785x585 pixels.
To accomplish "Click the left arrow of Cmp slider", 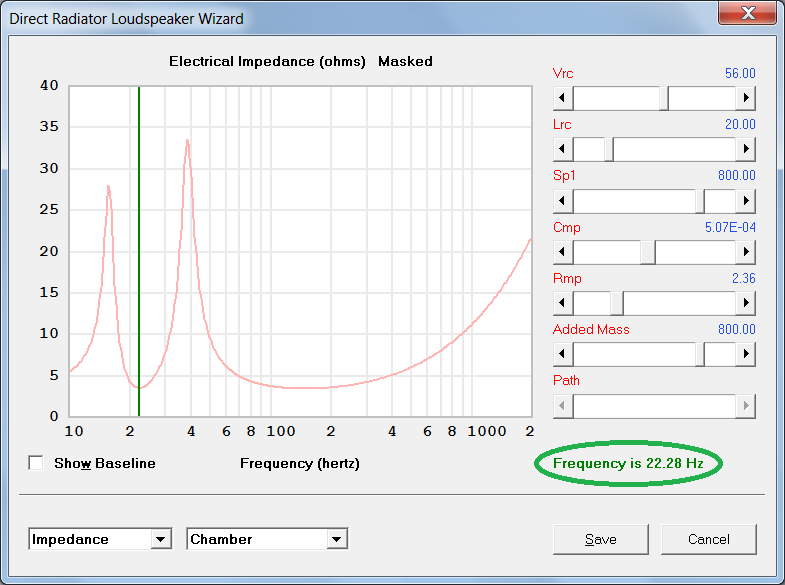I will (x=563, y=252).
